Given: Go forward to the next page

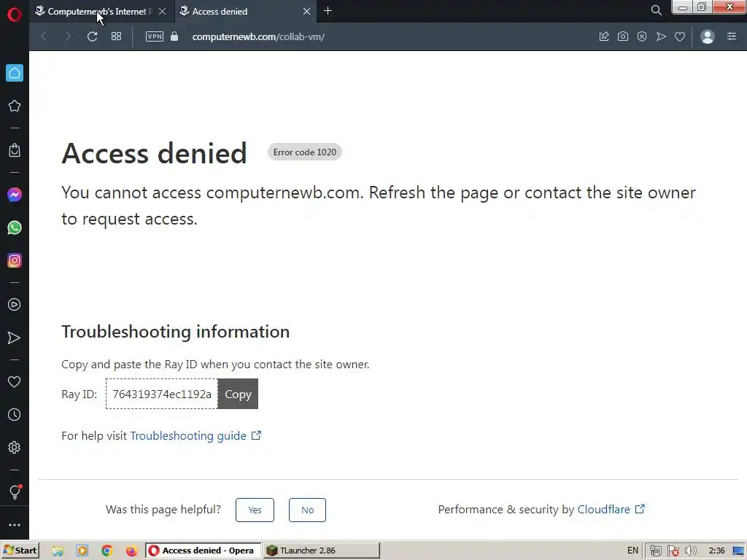Looking at the screenshot, I should point(68,36).
